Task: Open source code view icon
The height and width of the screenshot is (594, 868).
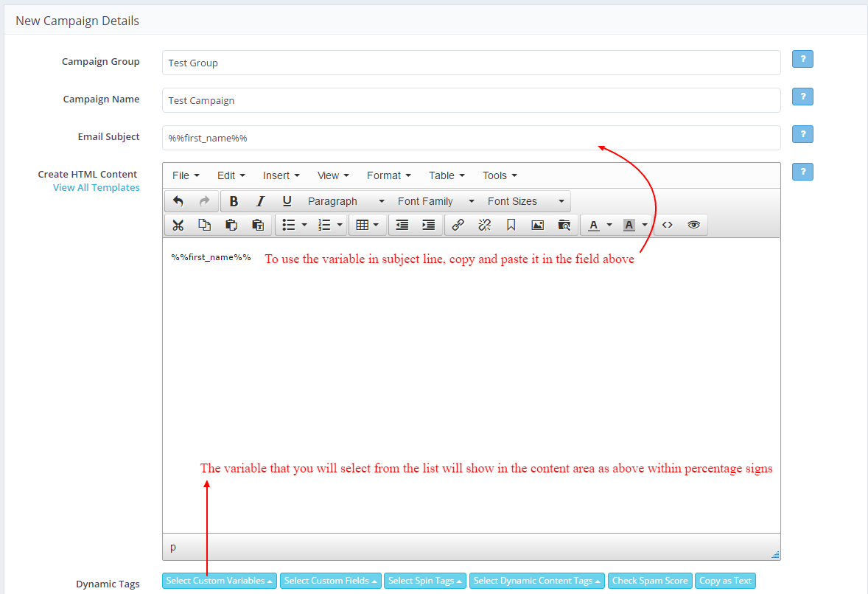Action: pyautogui.click(x=667, y=225)
